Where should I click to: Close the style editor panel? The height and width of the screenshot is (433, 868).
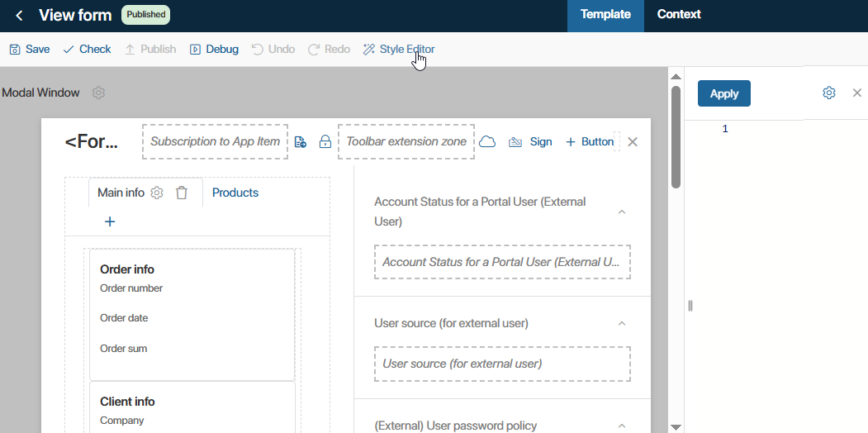857,93
